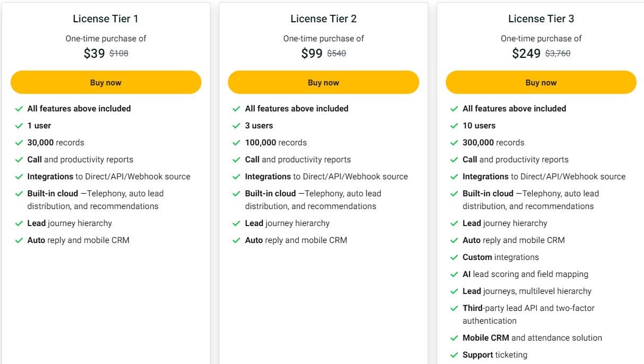Click Buy now for License Tier 1
644x364 pixels.
[105, 82]
